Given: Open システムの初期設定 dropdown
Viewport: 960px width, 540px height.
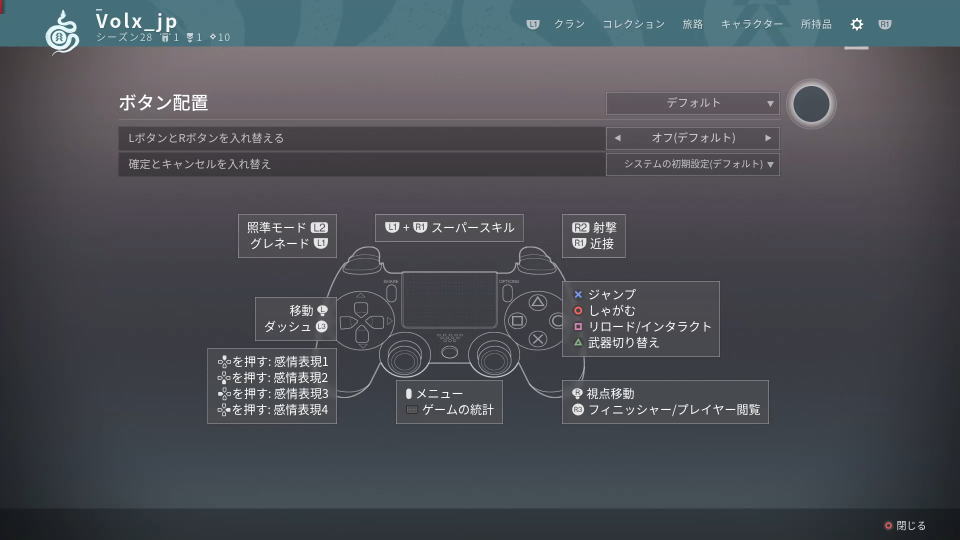Looking at the screenshot, I should click(692, 164).
